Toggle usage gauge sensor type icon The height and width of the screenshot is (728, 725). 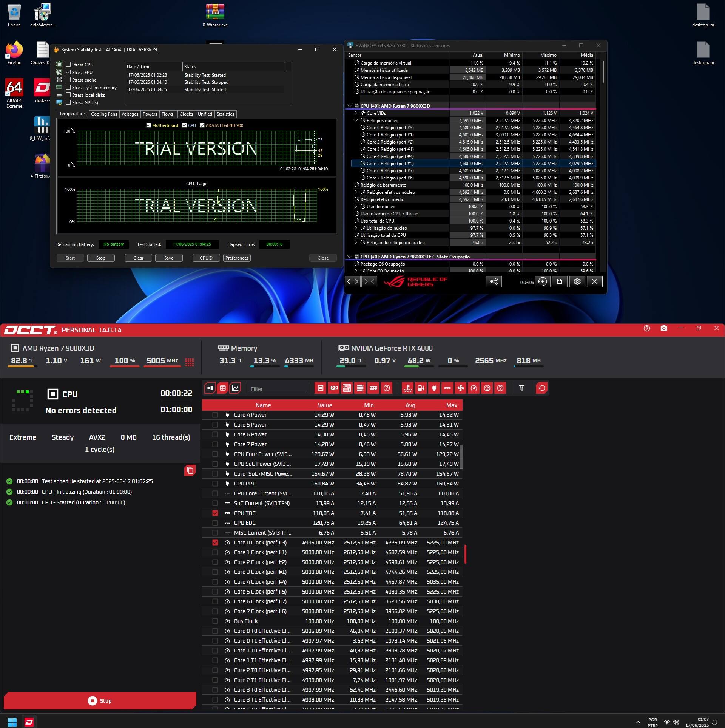(487, 388)
